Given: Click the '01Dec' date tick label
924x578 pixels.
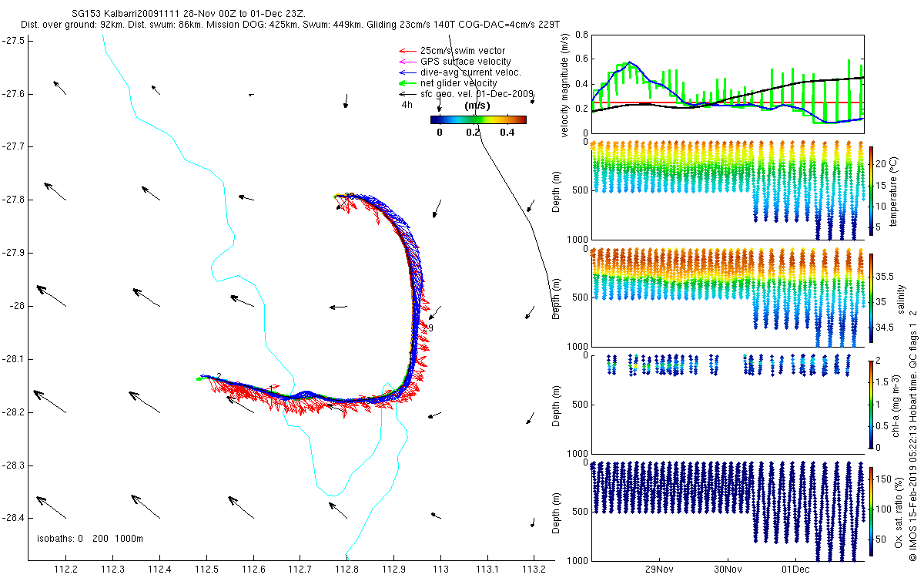Looking at the screenshot, I should (795, 570).
